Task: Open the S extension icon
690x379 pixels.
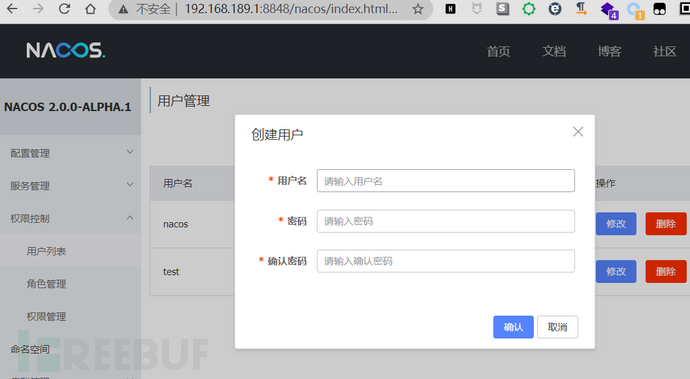Action: 503,9
